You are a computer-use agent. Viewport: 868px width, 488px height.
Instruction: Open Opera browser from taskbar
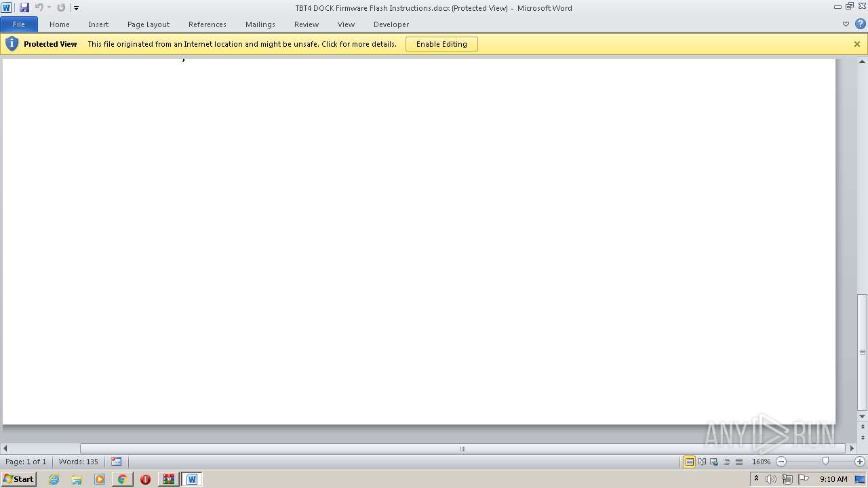(145, 479)
